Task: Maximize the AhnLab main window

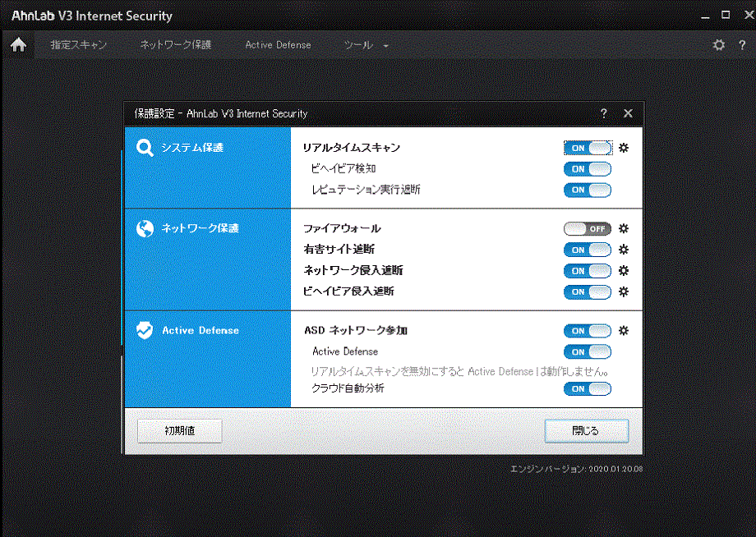Action: 726,15
